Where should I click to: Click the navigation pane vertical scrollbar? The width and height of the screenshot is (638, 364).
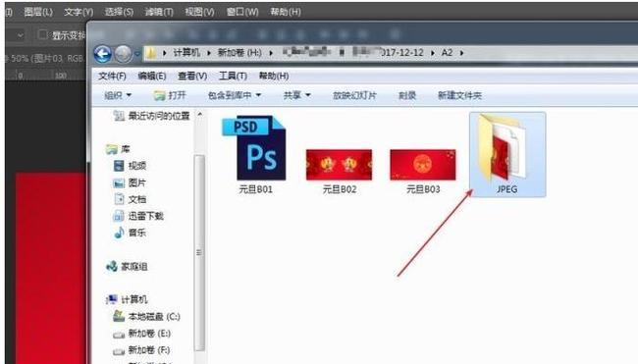tap(199, 252)
